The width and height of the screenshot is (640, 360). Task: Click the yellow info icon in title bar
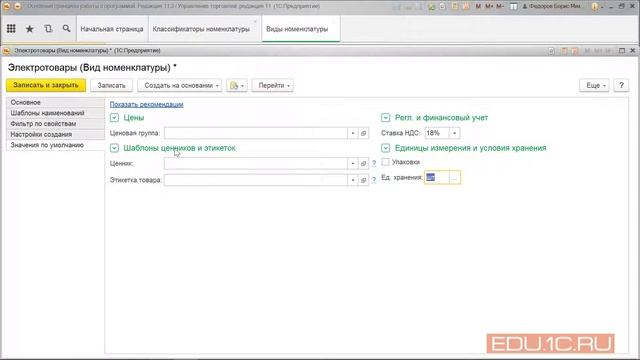point(595,7)
